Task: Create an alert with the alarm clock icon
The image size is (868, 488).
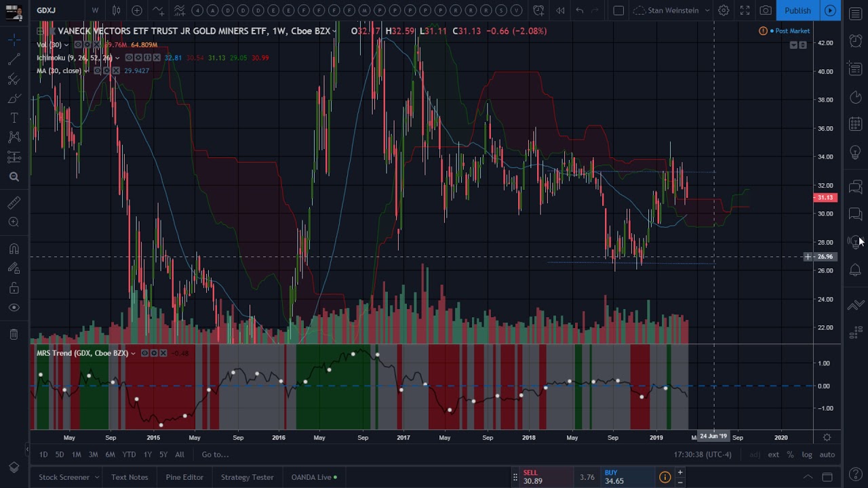Action: (x=538, y=10)
